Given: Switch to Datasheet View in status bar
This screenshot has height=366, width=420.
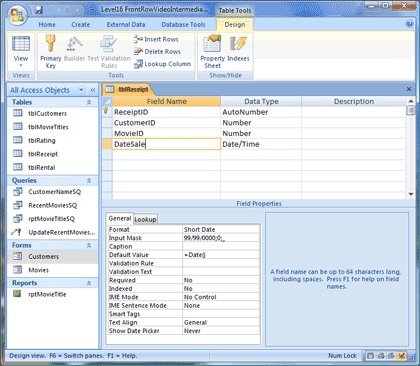Looking at the screenshot, I should coord(370,356).
